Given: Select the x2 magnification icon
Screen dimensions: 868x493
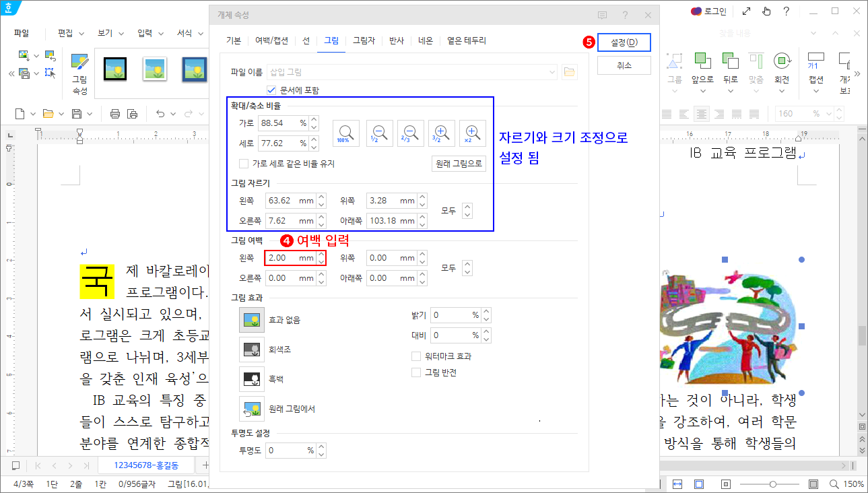Looking at the screenshot, I should 473,133.
